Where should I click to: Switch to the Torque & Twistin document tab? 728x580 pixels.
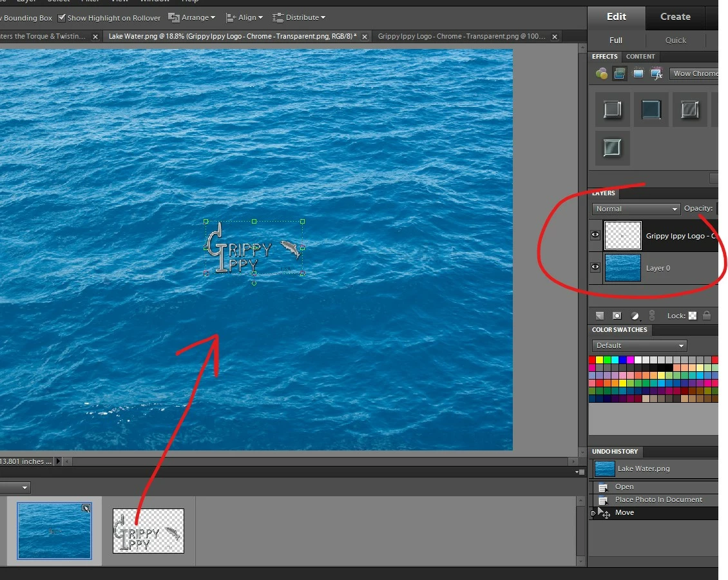tap(43, 36)
